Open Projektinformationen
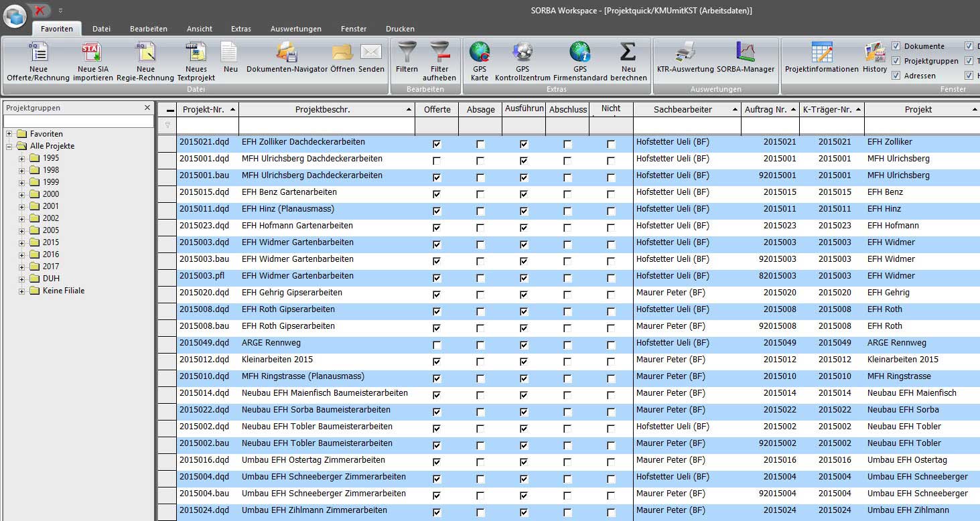Viewport: 980px width, 521px height. click(x=821, y=58)
